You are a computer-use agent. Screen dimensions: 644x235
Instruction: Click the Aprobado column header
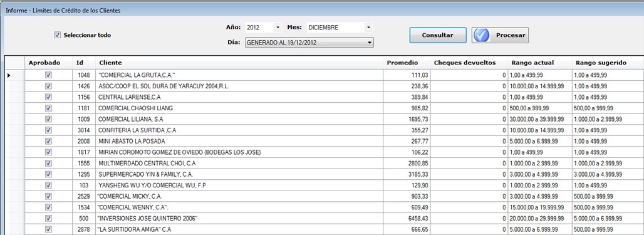[48, 63]
